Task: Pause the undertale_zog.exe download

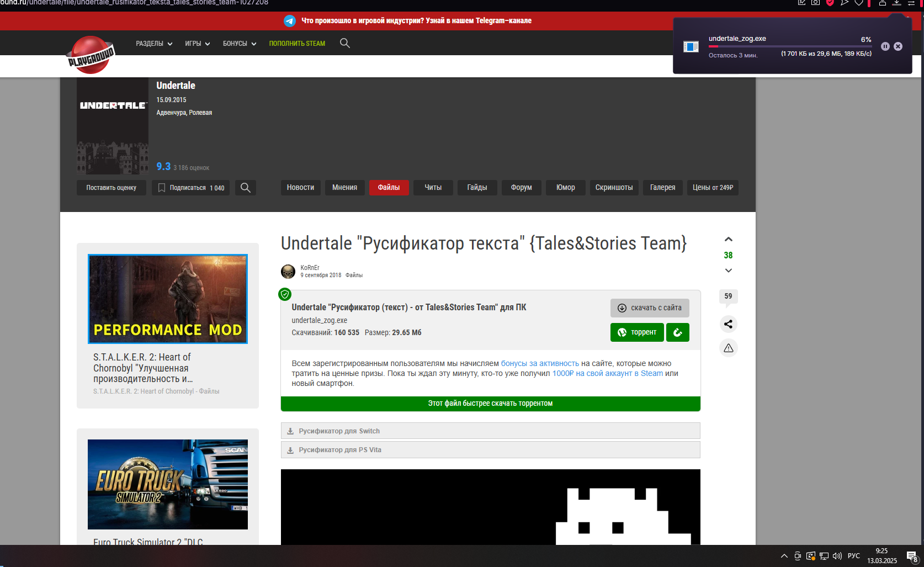Action: [x=885, y=46]
